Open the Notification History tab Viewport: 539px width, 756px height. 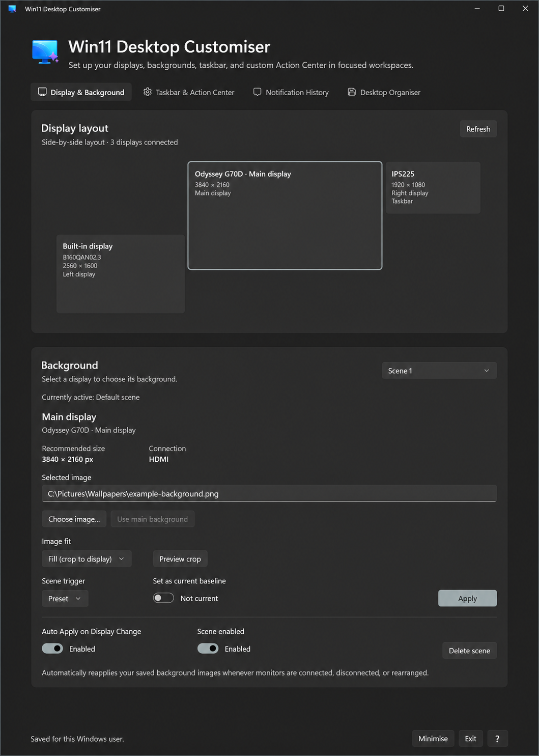pyautogui.click(x=291, y=92)
